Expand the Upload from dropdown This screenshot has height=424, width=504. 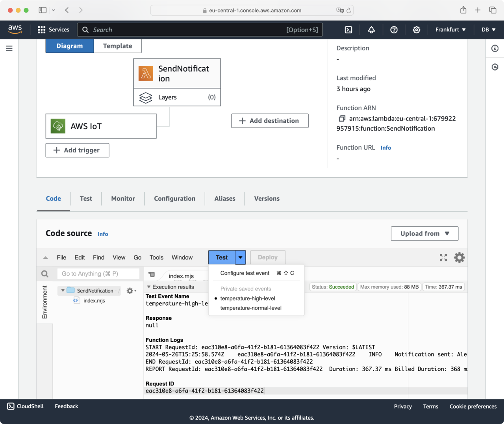tap(424, 233)
